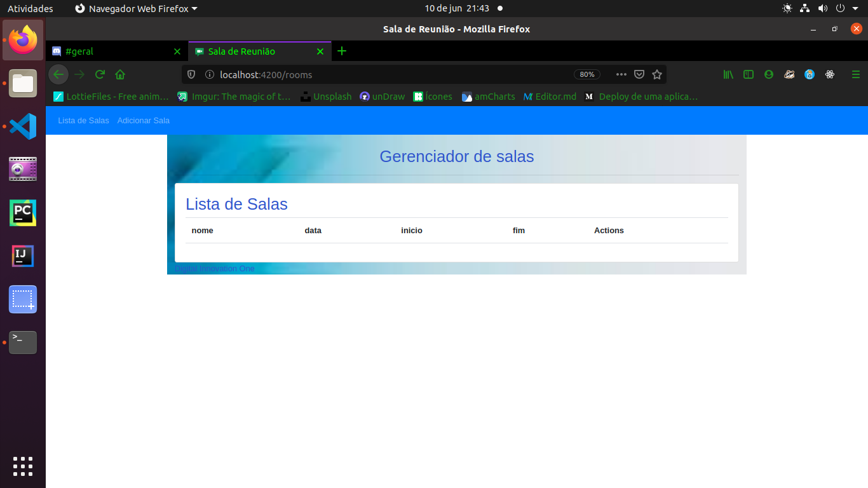Open the clock and calendar menu
This screenshot has width=868, height=488.
tap(458, 8)
